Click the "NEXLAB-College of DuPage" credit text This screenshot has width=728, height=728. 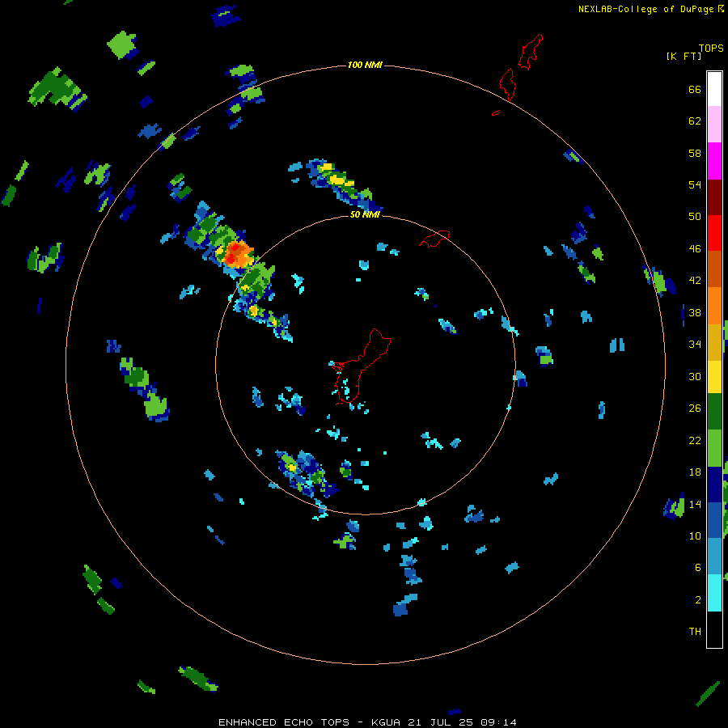pyautogui.click(x=645, y=9)
